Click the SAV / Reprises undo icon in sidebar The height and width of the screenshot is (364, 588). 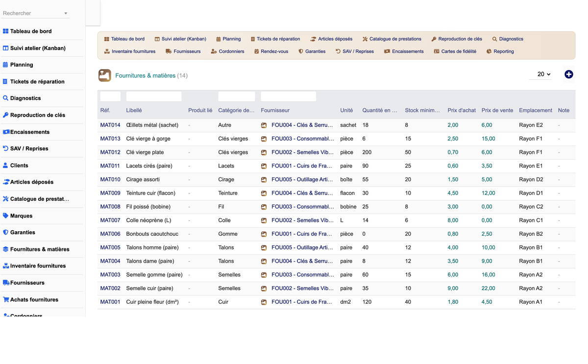pos(6,148)
